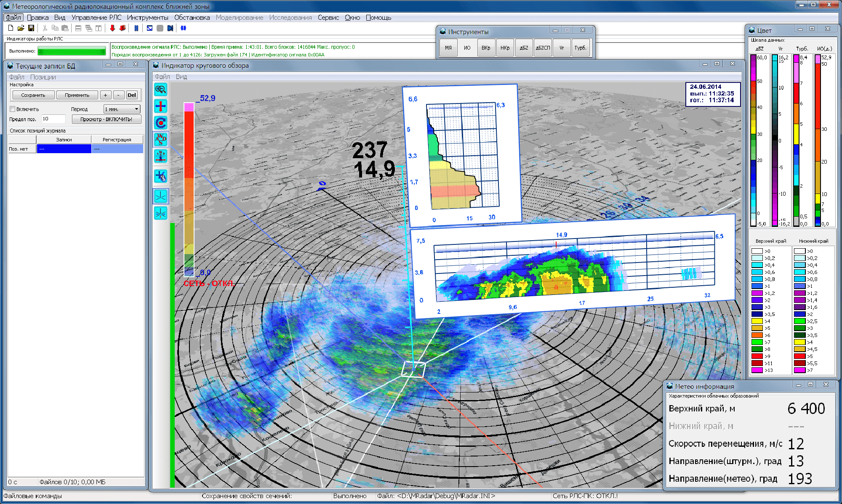Click the minus button next to Del

119,95
